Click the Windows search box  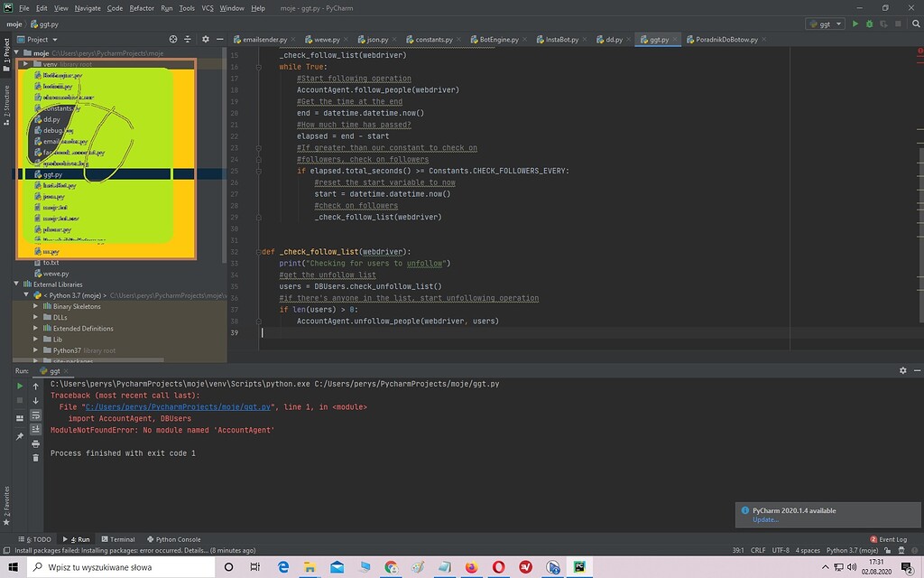pos(122,567)
